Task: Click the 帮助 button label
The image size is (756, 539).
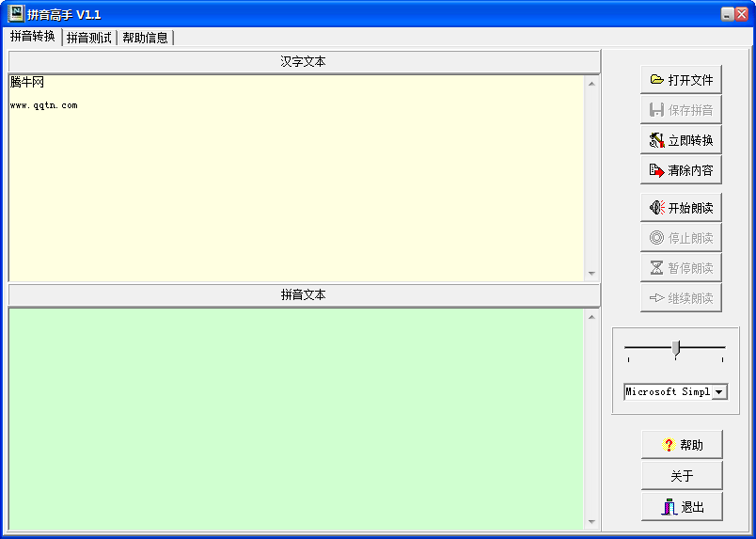Action: pyautogui.click(x=691, y=445)
